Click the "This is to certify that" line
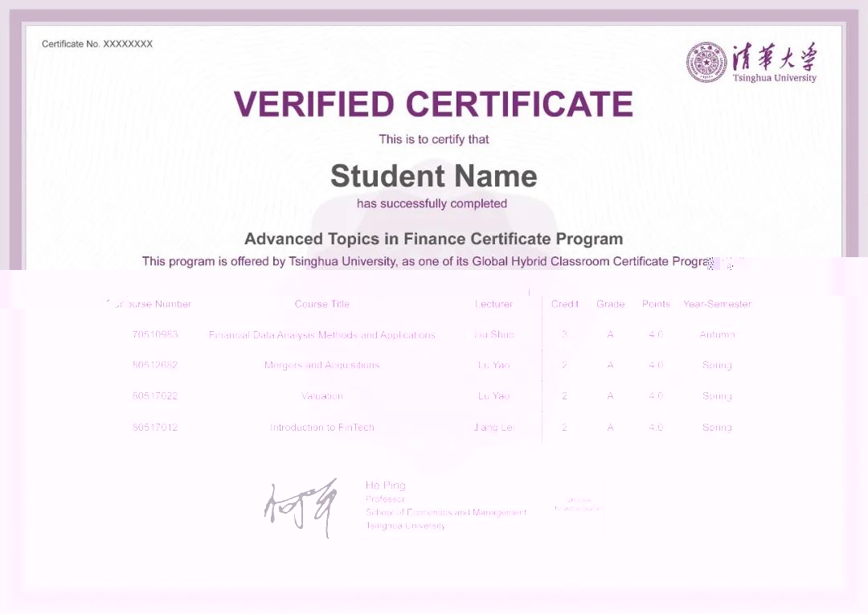 point(433,139)
